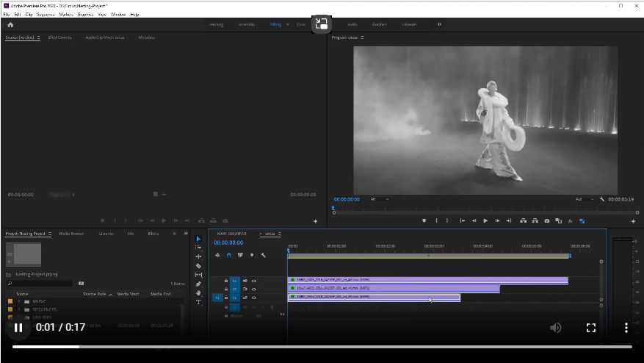The width and height of the screenshot is (644, 363).
Task: Click New Bin icon next to search
Action: coord(82,283)
